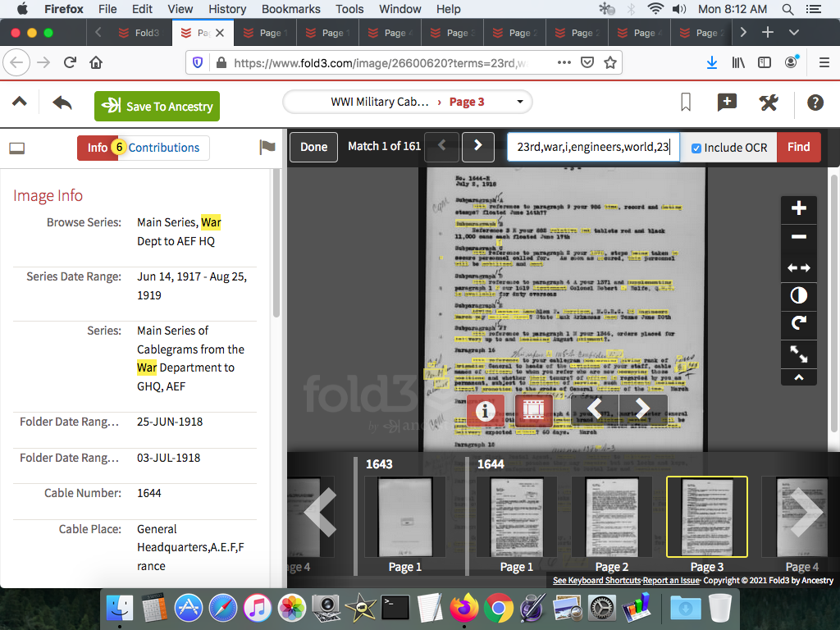Rotate the image using rotate icon
Screen dimensions: 840x630
[x=799, y=324]
